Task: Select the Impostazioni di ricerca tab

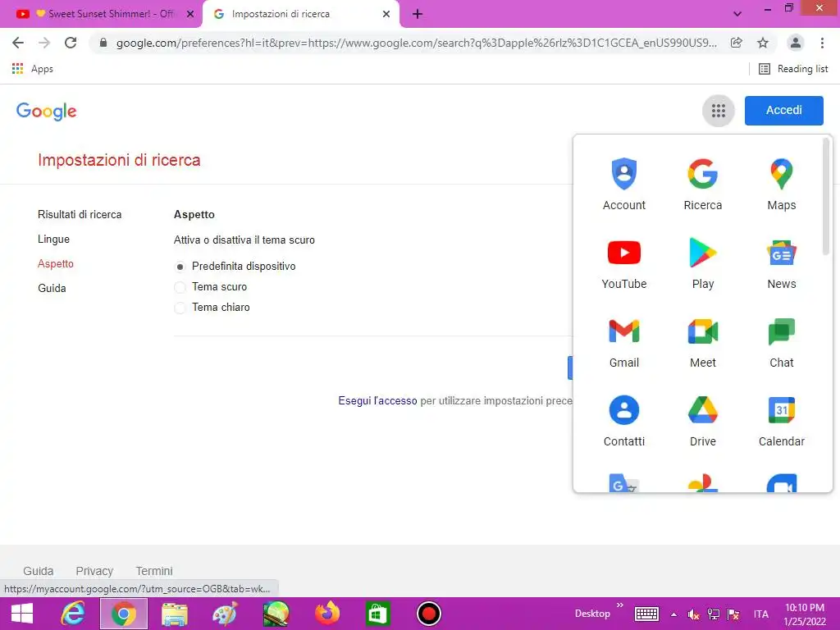Action: [300, 14]
